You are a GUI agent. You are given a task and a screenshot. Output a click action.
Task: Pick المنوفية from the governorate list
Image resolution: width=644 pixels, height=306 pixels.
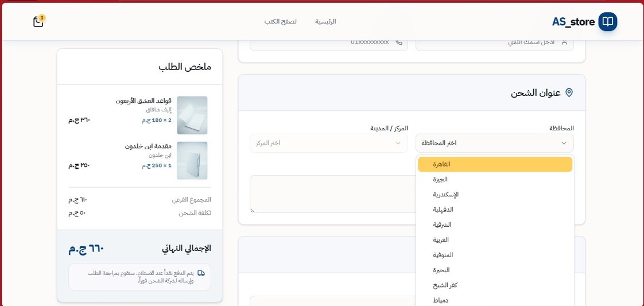click(495, 255)
